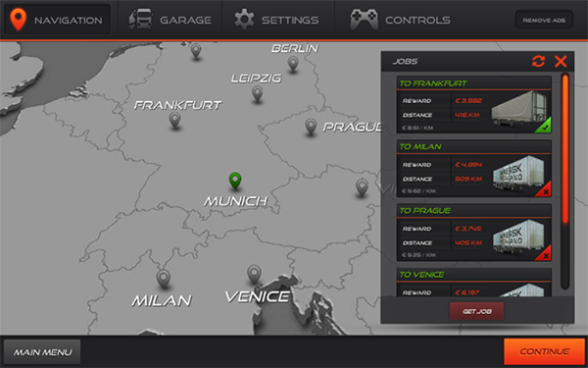Open the Navigation tab
Viewport: 588px width, 368px height.
point(57,20)
